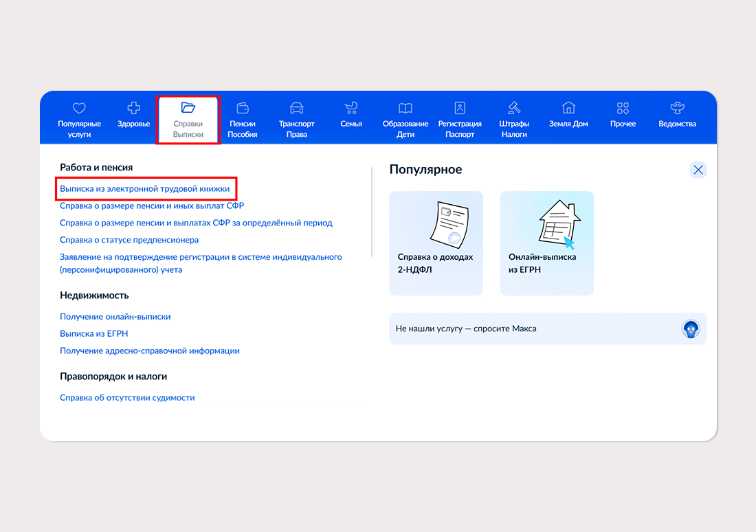Select the Семья stroller icon
756x532 pixels.
(x=351, y=107)
